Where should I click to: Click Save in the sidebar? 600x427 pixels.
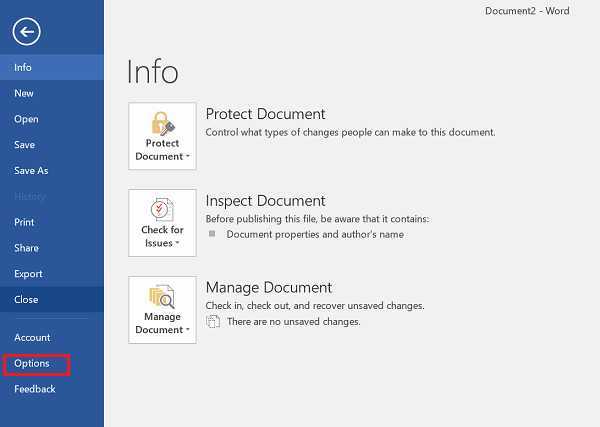[x=52, y=145]
